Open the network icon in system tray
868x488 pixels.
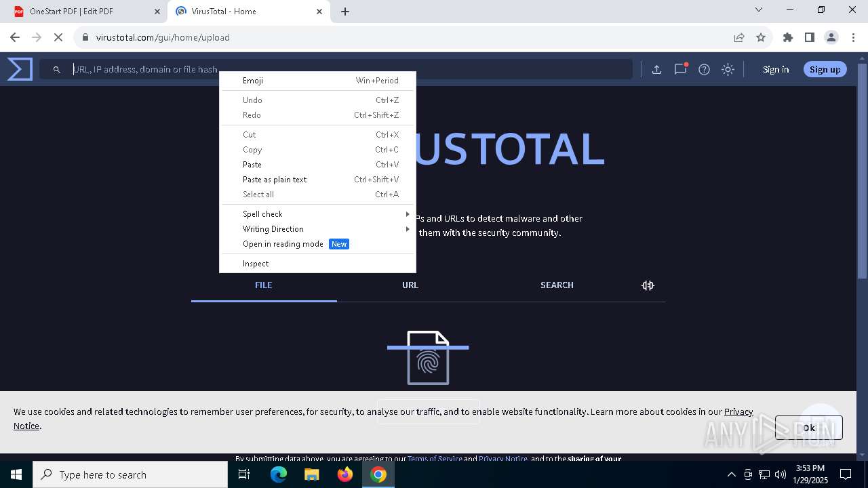point(764,474)
